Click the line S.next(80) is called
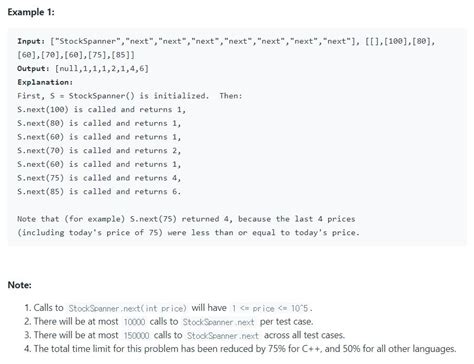The width and height of the screenshot is (474, 364). click(x=99, y=123)
